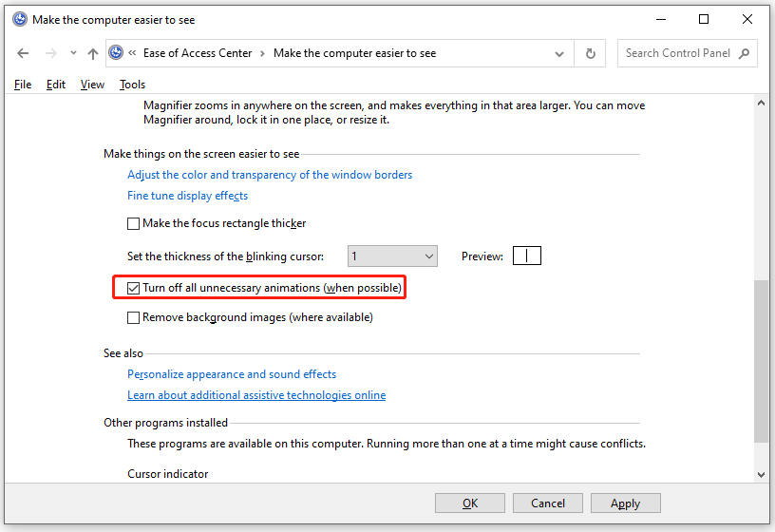Click the Cancel button
The height and width of the screenshot is (532, 775).
pyautogui.click(x=548, y=503)
